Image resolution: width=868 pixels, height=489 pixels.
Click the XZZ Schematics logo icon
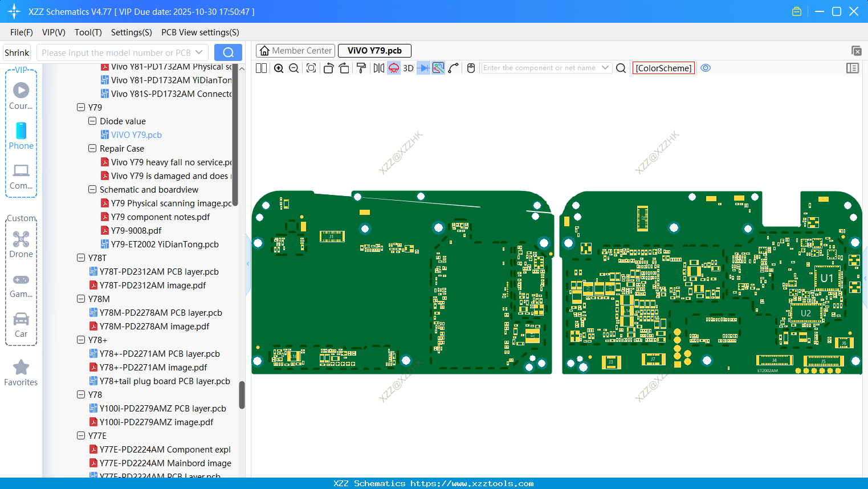(14, 11)
